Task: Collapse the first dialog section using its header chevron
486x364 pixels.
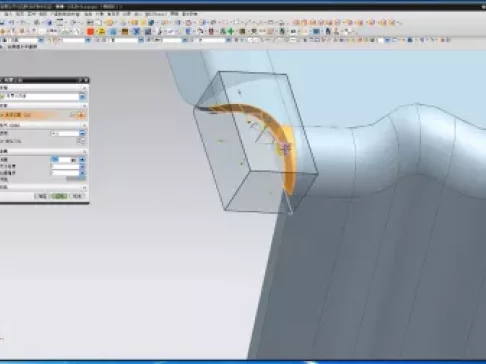Action: click(x=84, y=88)
